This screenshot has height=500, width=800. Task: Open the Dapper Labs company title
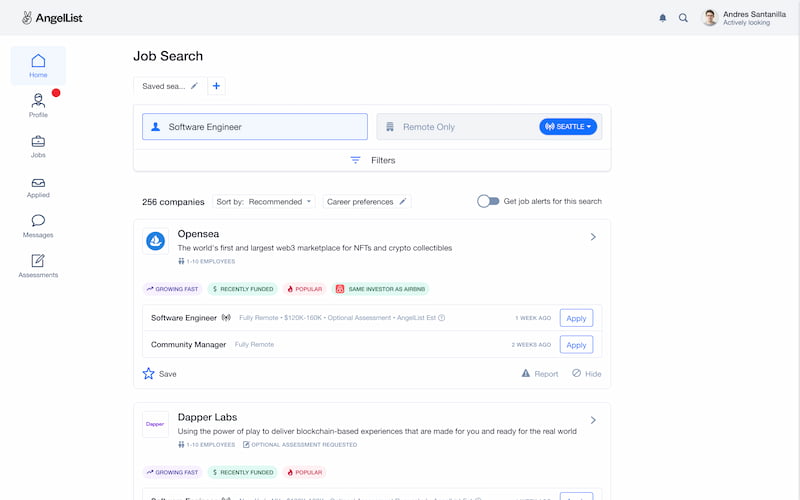[207, 417]
